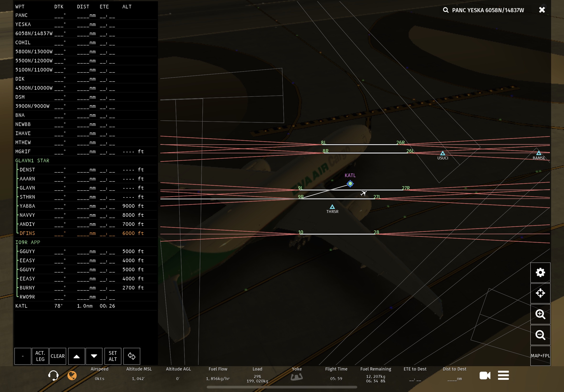Click the flight plan search field
564x392 pixels.
pos(487,10)
